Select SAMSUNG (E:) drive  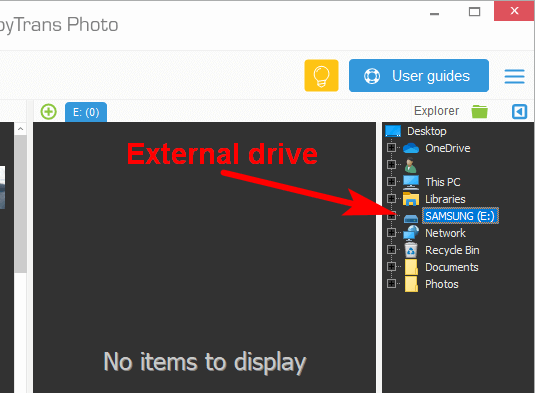[x=460, y=216]
